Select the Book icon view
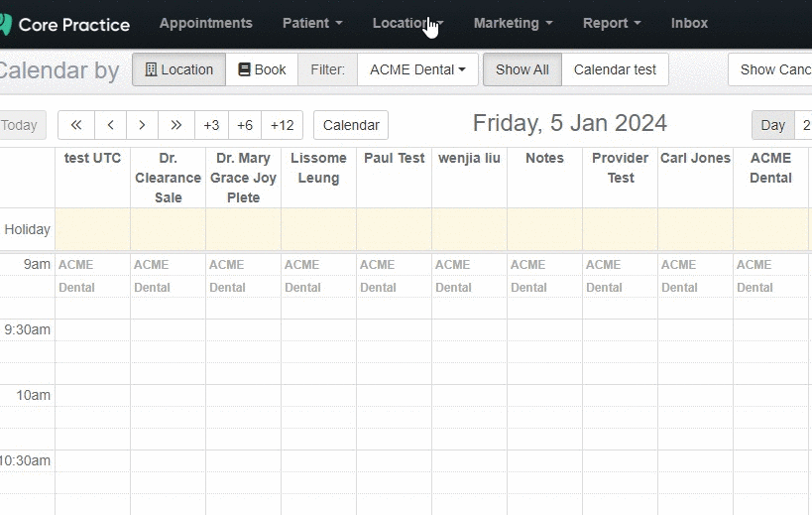The width and height of the screenshot is (812, 515). pos(262,69)
